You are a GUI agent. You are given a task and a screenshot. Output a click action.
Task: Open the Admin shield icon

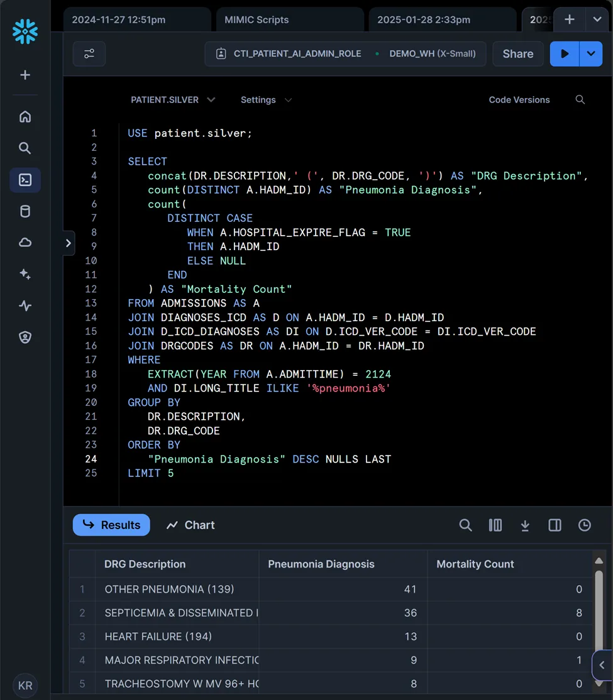(25, 337)
